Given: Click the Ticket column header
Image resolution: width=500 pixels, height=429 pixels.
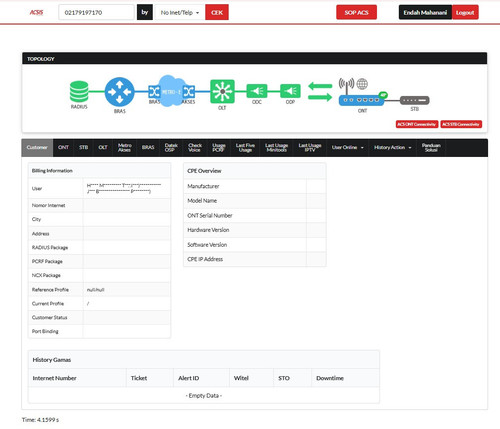Looking at the screenshot, I should pos(139,378).
